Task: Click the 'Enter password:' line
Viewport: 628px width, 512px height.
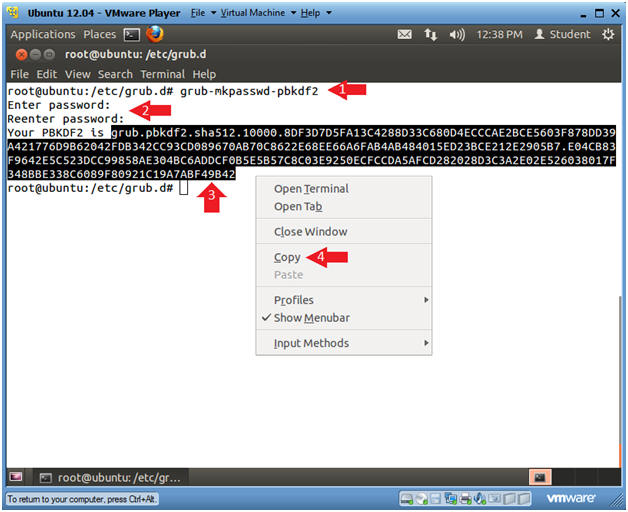Action: pos(58,105)
